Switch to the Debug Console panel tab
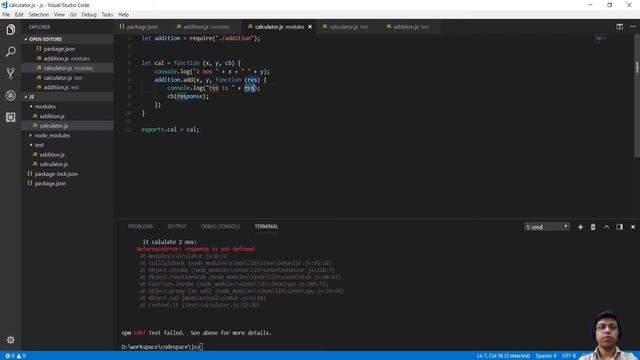640x360 pixels. click(220, 227)
